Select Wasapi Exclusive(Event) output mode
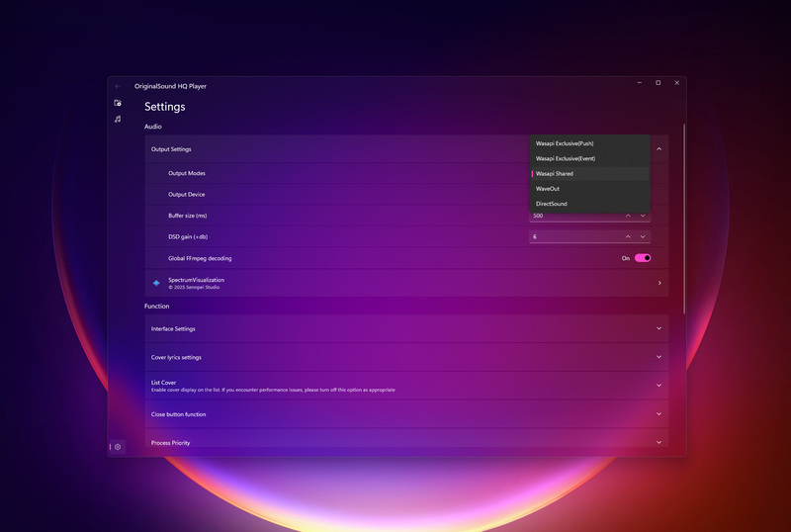Screen dimensions: 791x532 click(589, 158)
